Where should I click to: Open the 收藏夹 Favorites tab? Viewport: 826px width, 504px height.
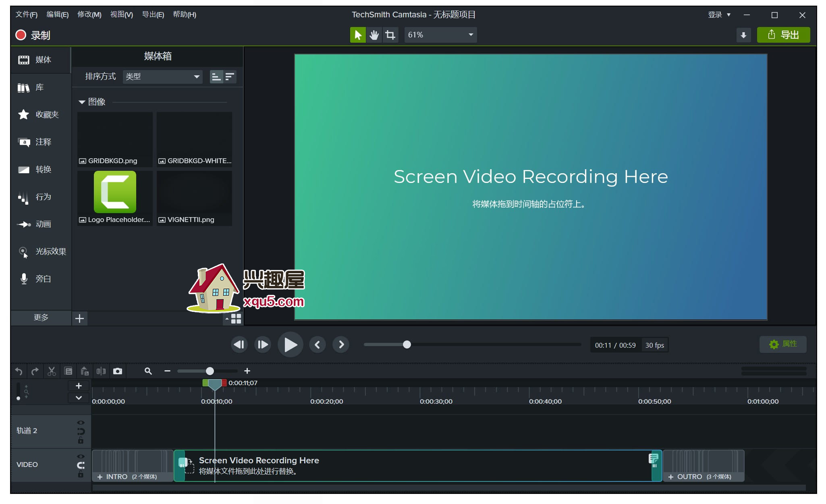coord(41,115)
